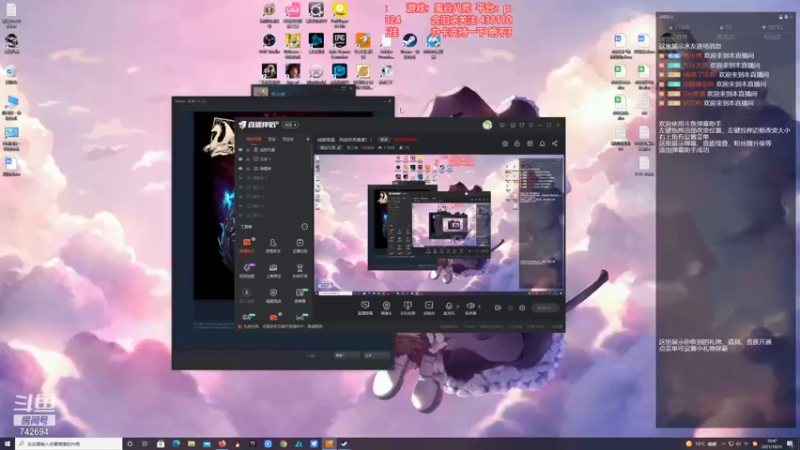800x450 pixels.
Task: Add a video play source from the bottom toolbar
Action: point(429,308)
